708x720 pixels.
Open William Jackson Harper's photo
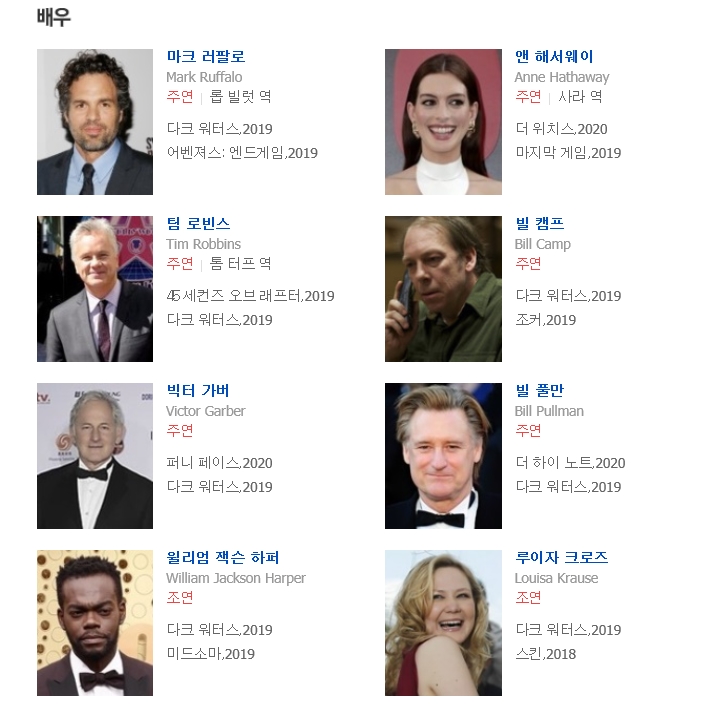95,623
